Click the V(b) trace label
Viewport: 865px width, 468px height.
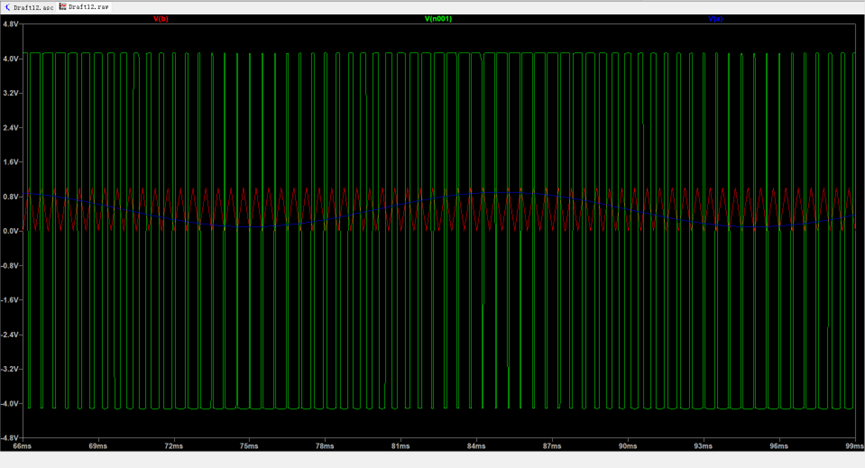tap(161, 19)
